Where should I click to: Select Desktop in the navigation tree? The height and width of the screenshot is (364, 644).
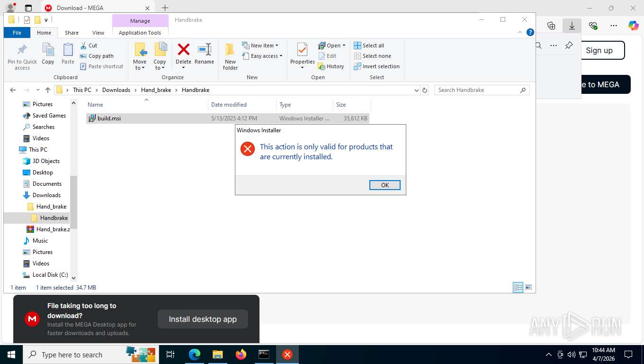coord(43,173)
